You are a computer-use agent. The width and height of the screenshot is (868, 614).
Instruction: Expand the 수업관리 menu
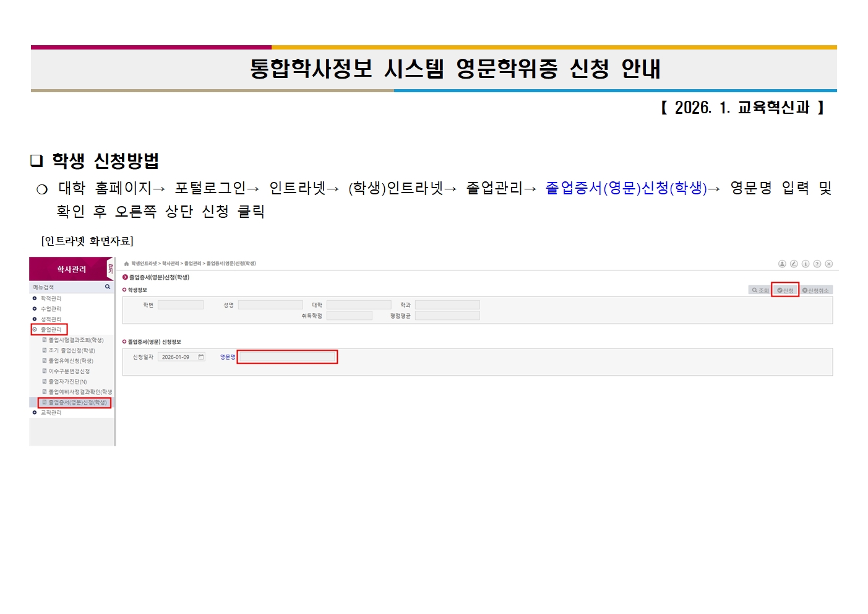51,309
